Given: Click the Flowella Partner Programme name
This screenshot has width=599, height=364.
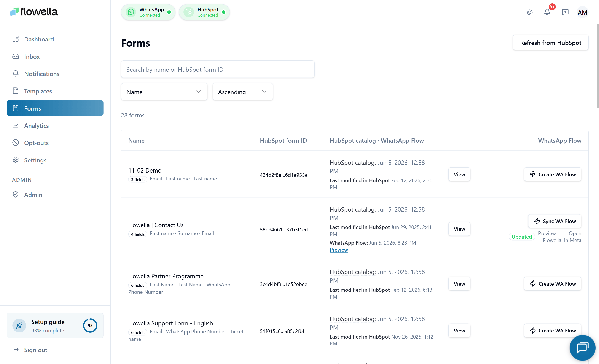Looking at the screenshot, I should point(166,276).
